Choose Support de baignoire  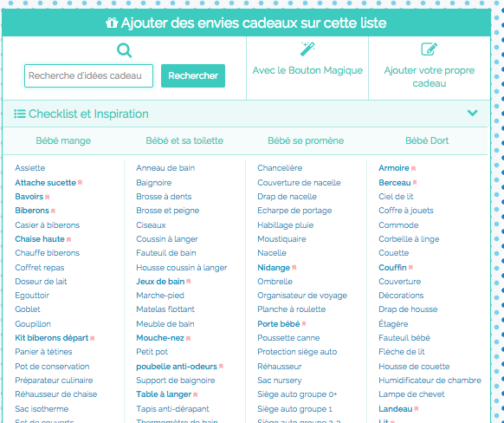pyautogui.click(x=176, y=381)
